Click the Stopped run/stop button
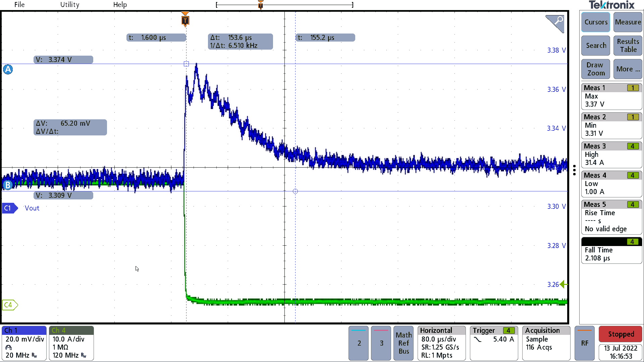 621,334
